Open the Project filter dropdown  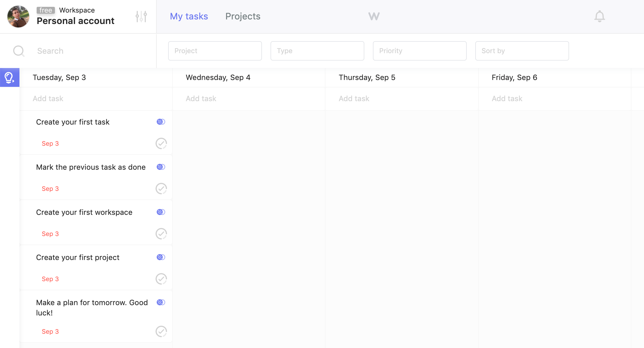[x=215, y=51]
